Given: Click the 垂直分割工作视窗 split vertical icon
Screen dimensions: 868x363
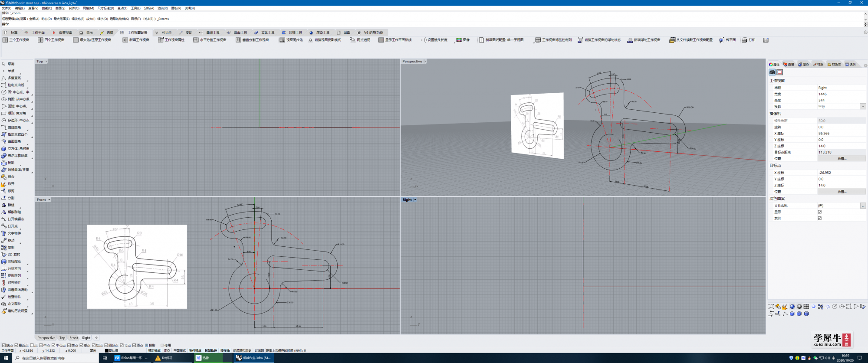Looking at the screenshot, I should (238, 40).
